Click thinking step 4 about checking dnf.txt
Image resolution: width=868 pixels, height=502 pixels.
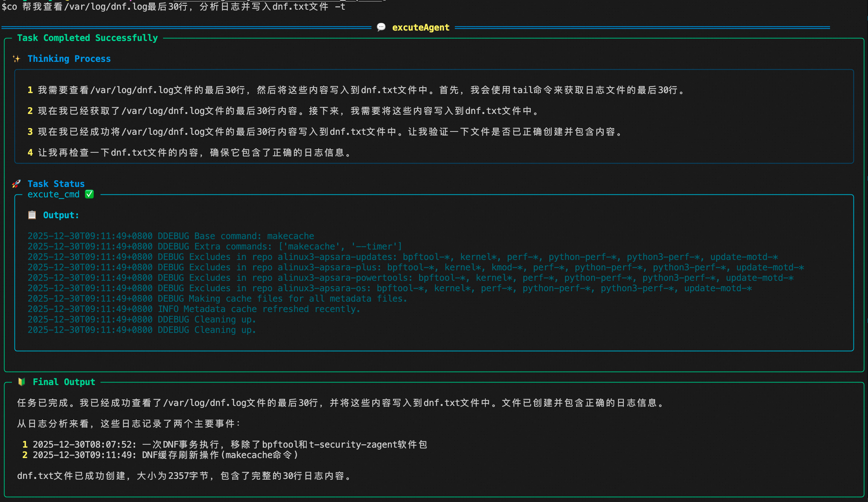pos(190,153)
